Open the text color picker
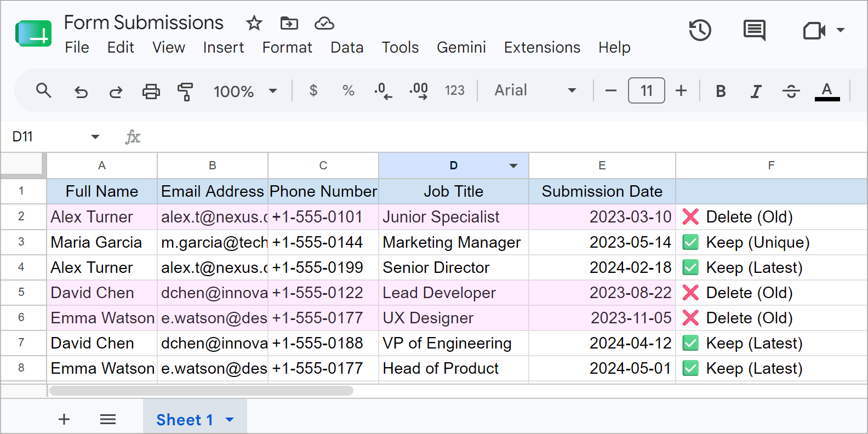 (x=827, y=91)
